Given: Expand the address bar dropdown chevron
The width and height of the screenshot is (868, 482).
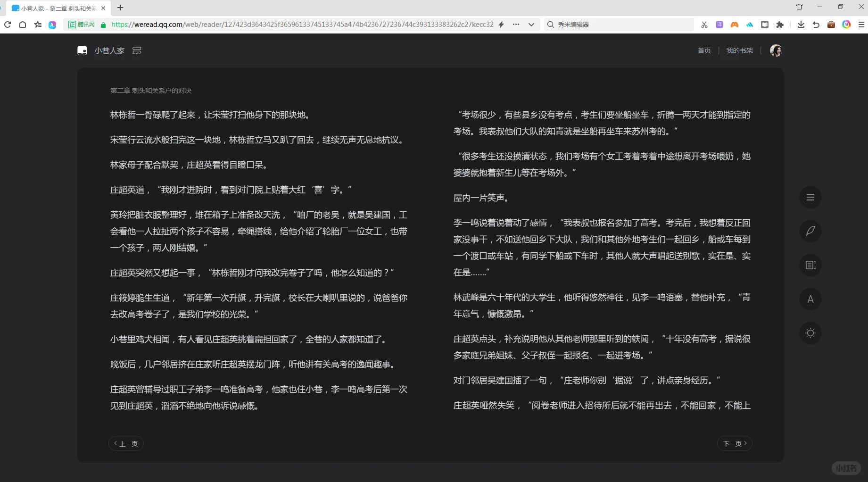Looking at the screenshot, I should 531,25.
